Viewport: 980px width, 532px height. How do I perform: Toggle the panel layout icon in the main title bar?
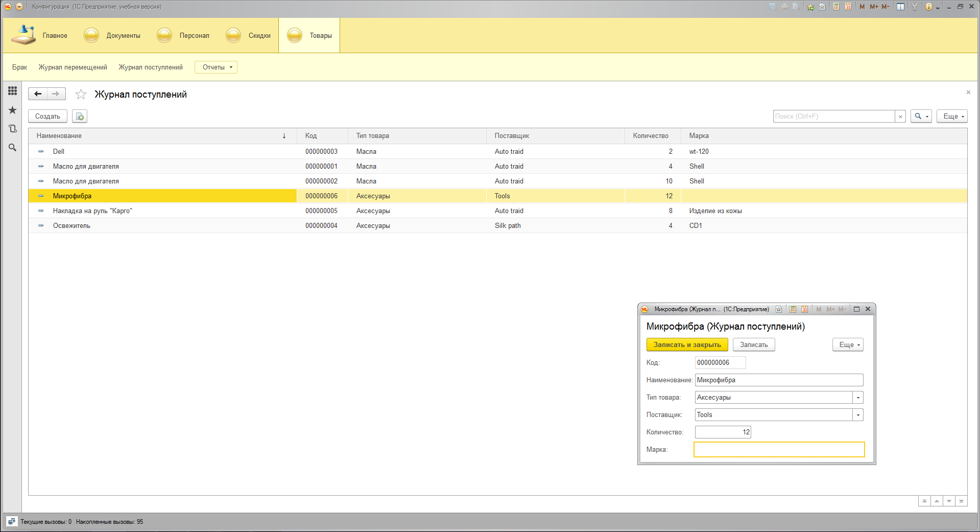pos(901,7)
